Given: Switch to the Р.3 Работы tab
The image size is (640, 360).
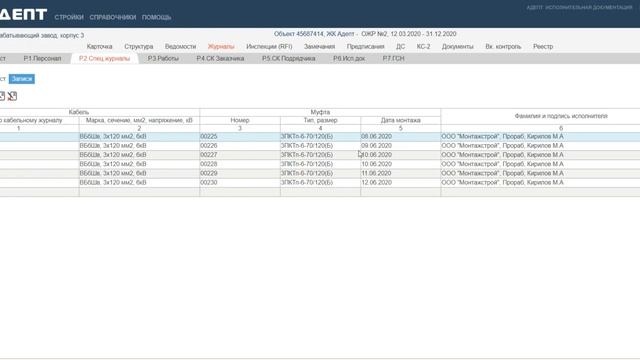Looking at the screenshot, I should (163, 58).
